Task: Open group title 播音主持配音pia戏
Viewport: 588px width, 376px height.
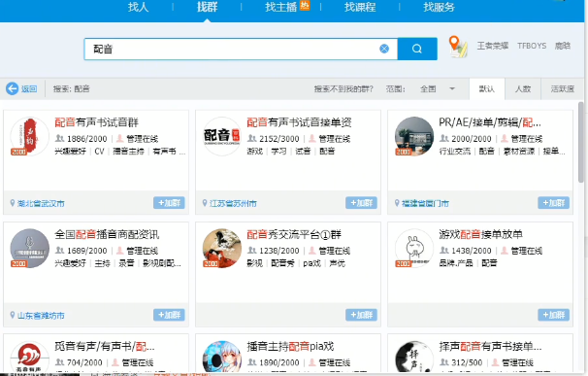Action: pos(290,346)
